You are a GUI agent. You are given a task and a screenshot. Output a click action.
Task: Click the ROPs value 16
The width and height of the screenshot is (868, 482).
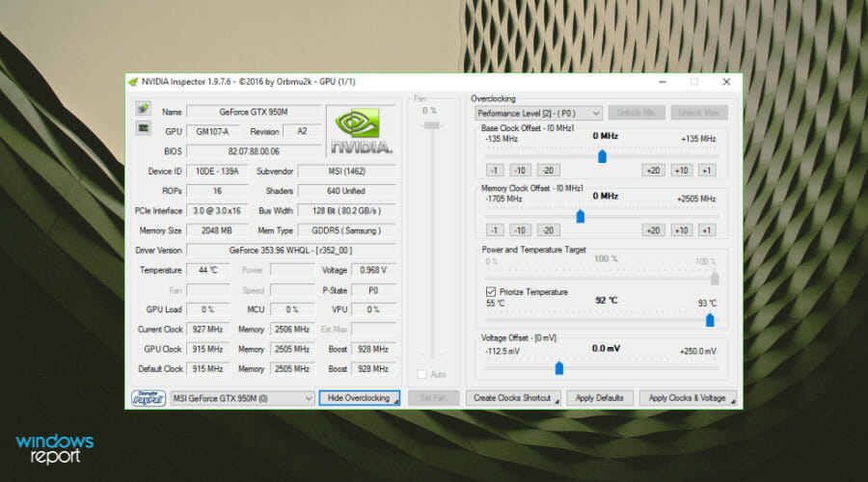(x=217, y=191)
